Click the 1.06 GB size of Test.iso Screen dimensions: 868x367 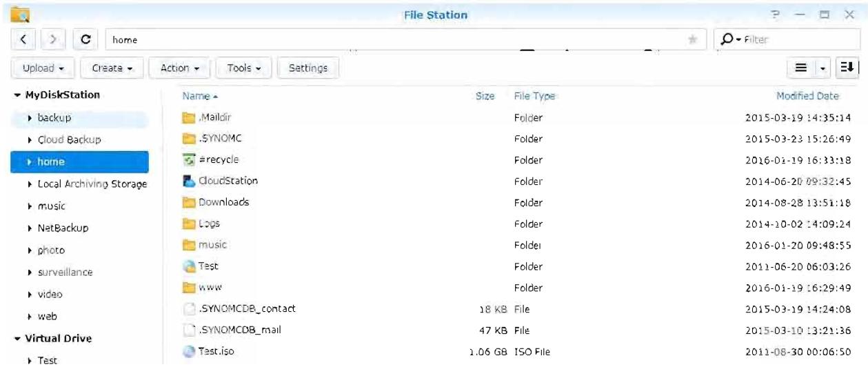[489, 351]
